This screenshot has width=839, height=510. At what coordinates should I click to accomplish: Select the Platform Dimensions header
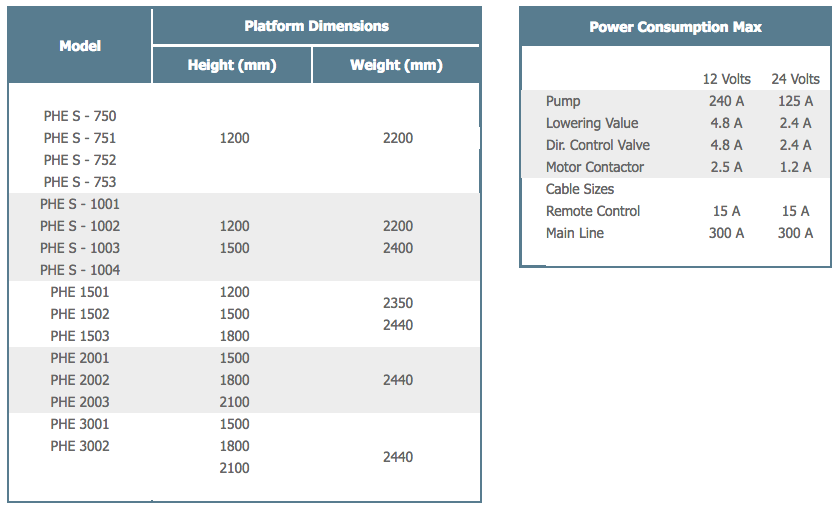(x=316, y=26)
